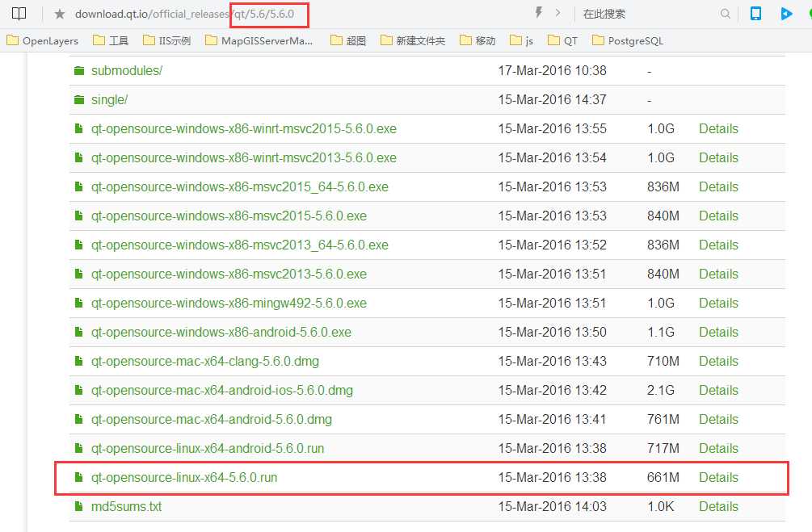Download qt-opensource-windows-x86-msvc2013_64-5.6.0.exe
The height and width of the screenshot is (532, 812).
240,245
